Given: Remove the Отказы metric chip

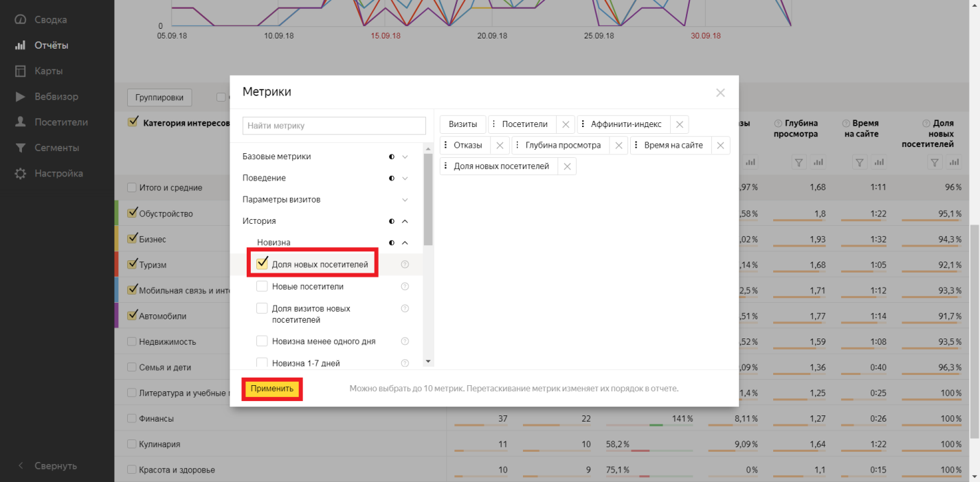Looking at the screenshot, I should pyautogui.click(x=500, y=146).
